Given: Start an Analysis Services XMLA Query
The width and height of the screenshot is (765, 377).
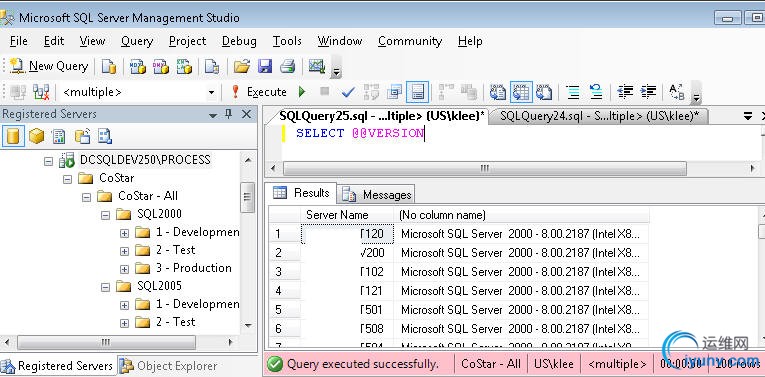Looking at the screenshot, I should tap(184, 66).
